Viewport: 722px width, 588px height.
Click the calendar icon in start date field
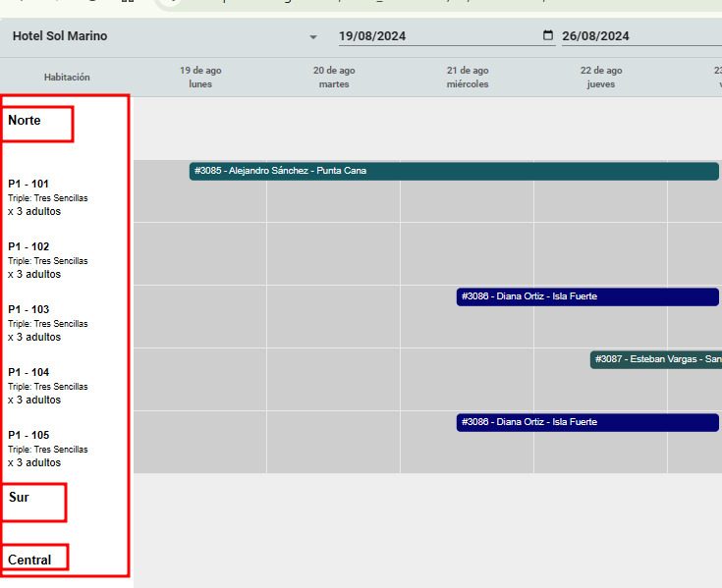point(548,36)
